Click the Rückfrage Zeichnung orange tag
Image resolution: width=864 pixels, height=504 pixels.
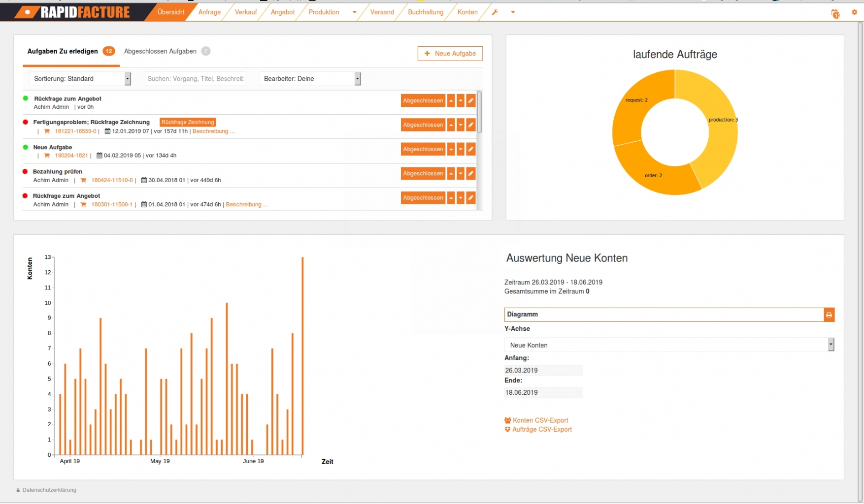(188, 122)
